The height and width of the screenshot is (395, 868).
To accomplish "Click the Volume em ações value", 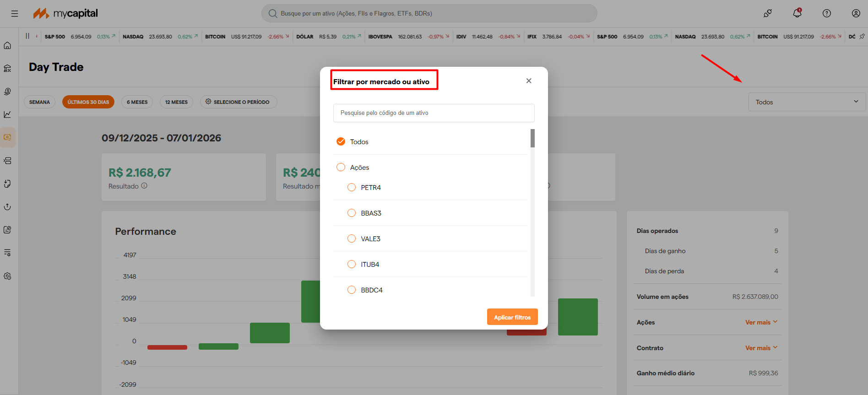I will (755, 297).
